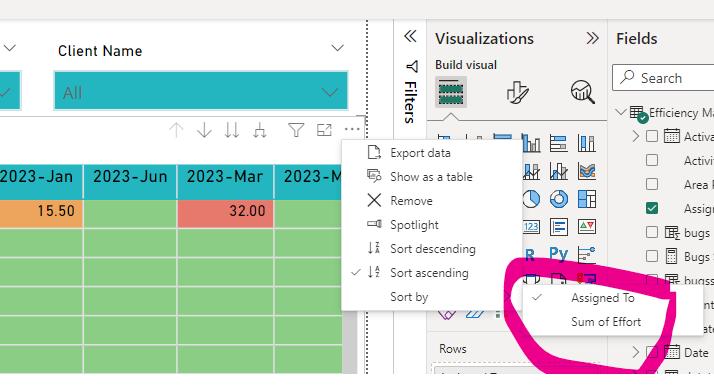Screen dimensions: 714x390
Task: Select the KPI visual
Action: click(586, 226)
